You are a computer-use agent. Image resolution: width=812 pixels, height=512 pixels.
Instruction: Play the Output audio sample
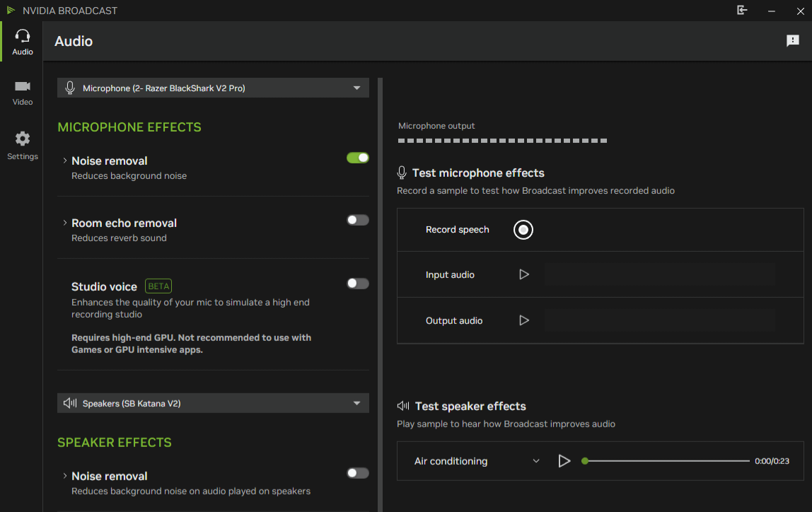(x=524, y=320)
